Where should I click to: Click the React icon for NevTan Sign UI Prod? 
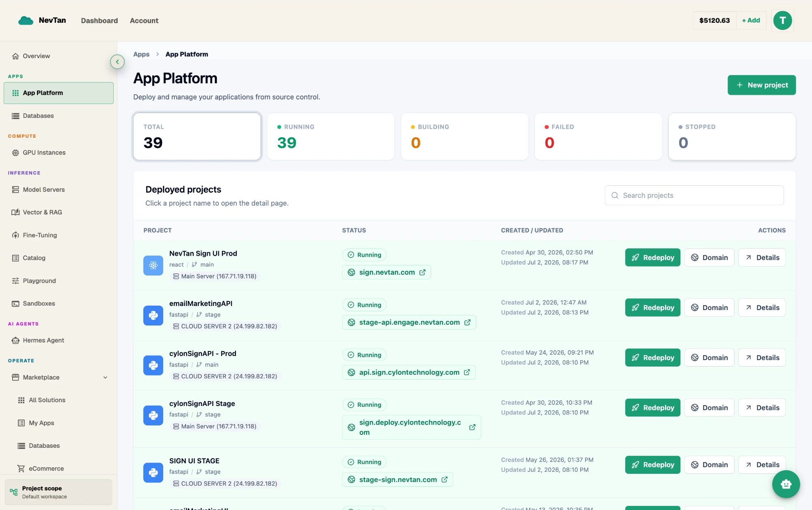tap(153, 265)
